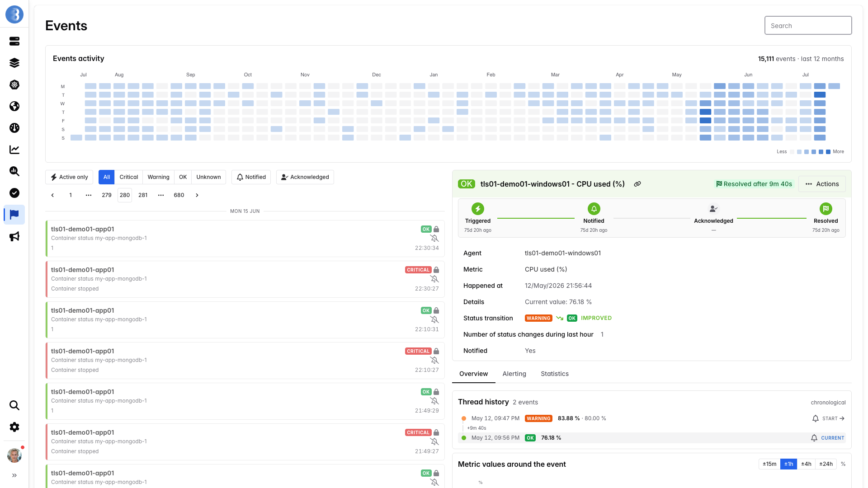Viewport: 868px width, 488px height.
Task: Open the globe sidebar icon
Action: (14, 106)
